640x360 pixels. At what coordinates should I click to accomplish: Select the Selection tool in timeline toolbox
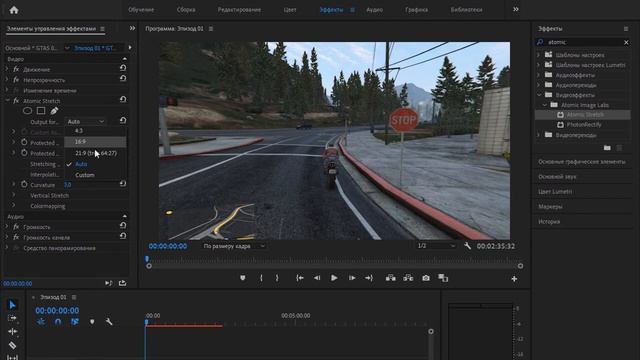coord(12,305)
